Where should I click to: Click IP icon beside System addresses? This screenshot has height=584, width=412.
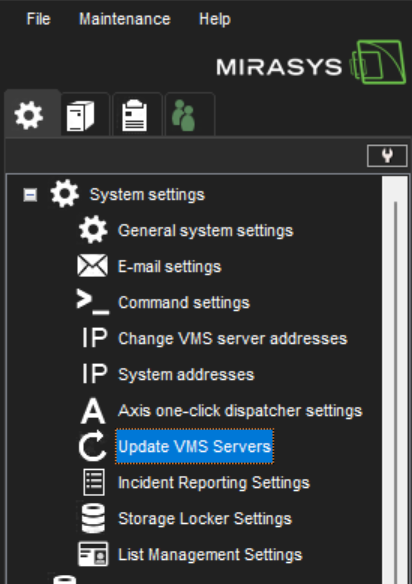(95, 374)
